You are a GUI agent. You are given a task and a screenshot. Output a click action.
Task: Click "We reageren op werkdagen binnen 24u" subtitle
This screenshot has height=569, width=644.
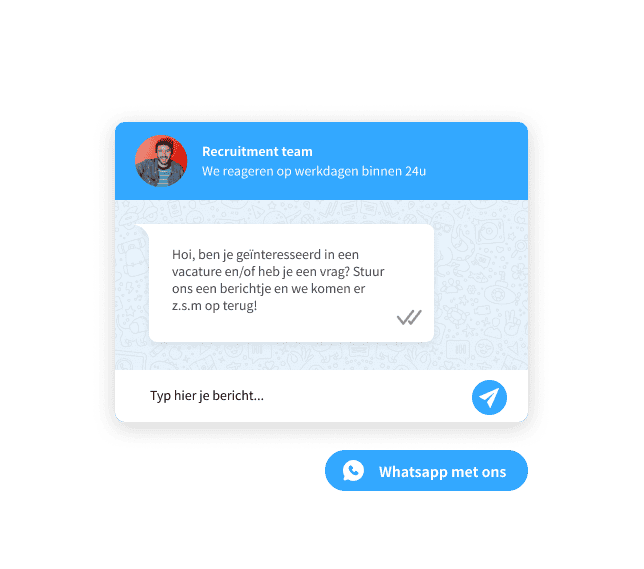pos(314,171)
